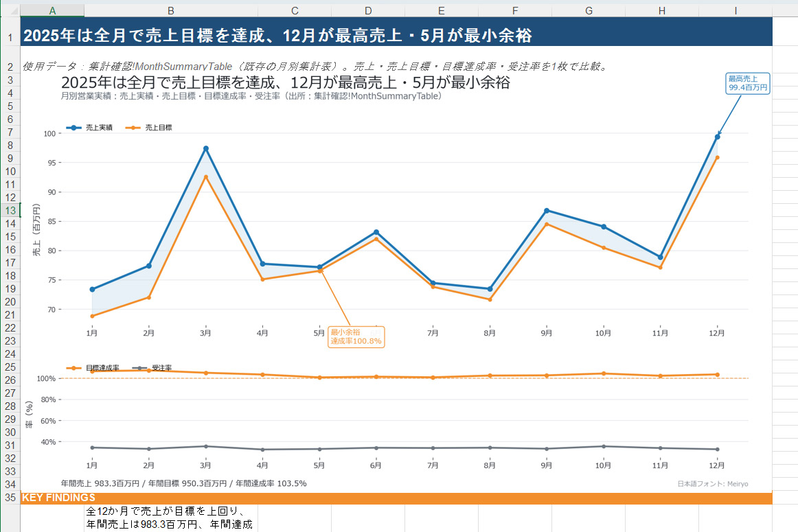
Task: Select the orange KEY FINDINGS header bar
Action: pos(396,498)
